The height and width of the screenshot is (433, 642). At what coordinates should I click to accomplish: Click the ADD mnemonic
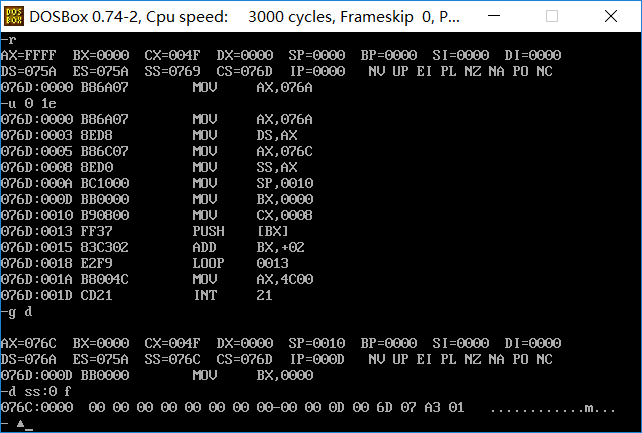click(x=204, y=247)
